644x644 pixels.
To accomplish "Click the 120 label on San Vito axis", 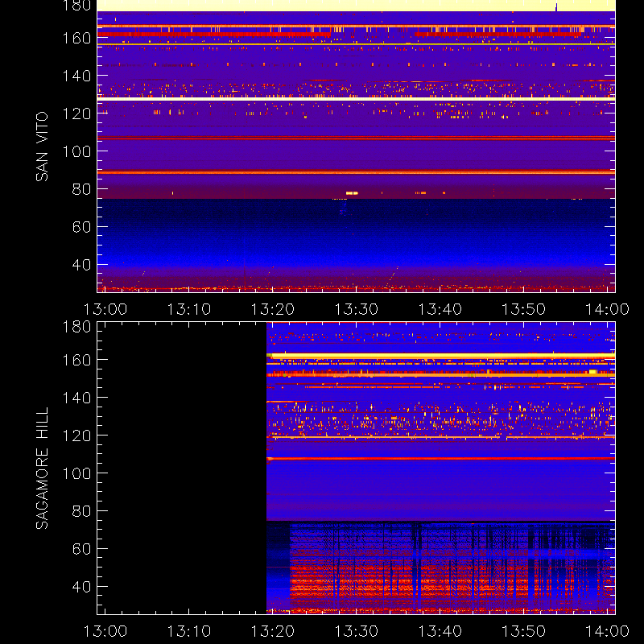I will [x=76, y=114].
